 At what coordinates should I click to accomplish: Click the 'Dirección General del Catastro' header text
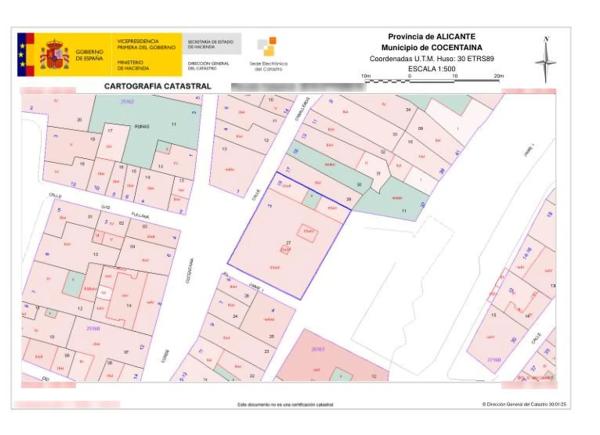[x=209, y=66]
